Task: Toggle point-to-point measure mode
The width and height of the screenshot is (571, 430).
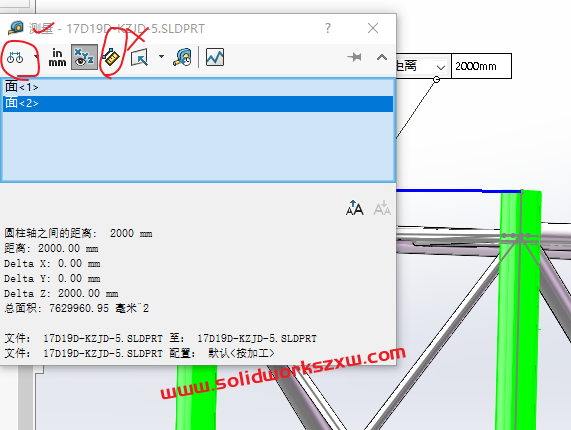Action: [111, 58]
